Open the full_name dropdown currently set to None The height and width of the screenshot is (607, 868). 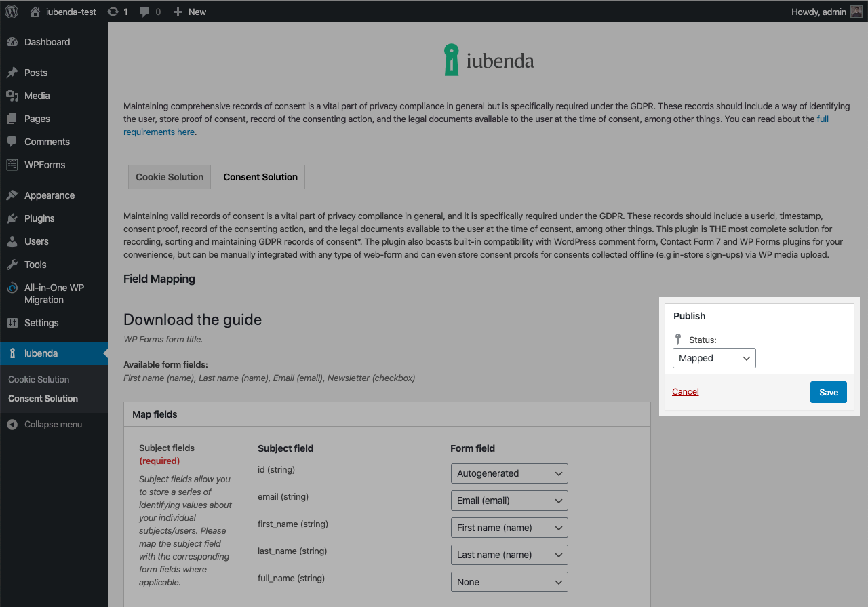[509, 581]
